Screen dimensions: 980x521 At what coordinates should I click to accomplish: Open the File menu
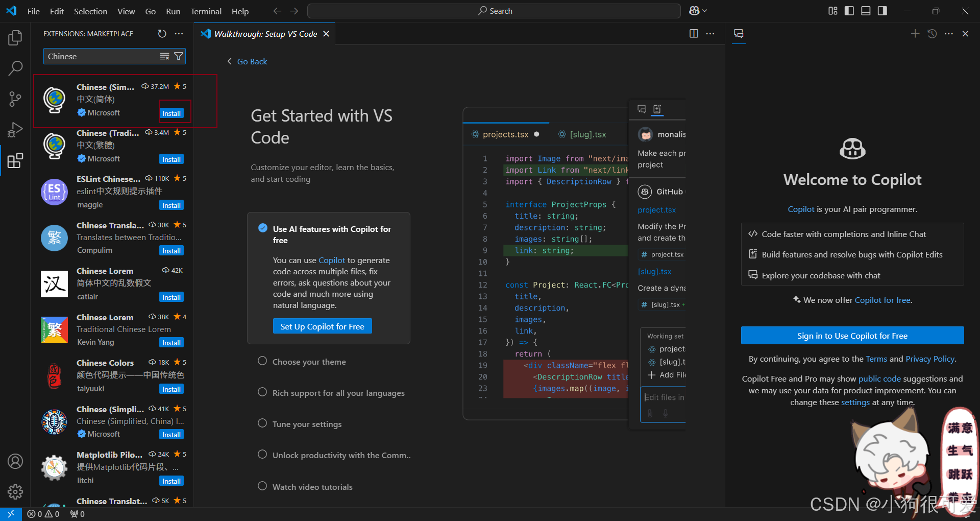34,11
